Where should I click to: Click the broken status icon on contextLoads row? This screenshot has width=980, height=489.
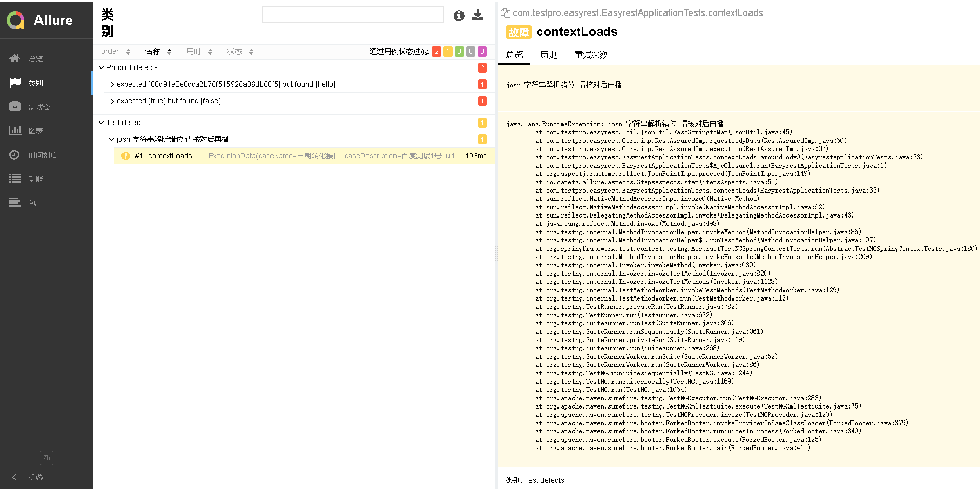126,156
